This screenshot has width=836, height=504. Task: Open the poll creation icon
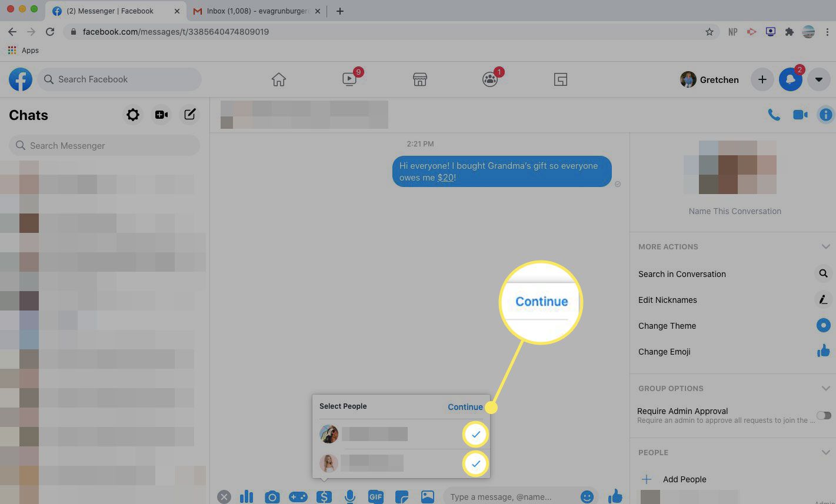tap(247, 497)
